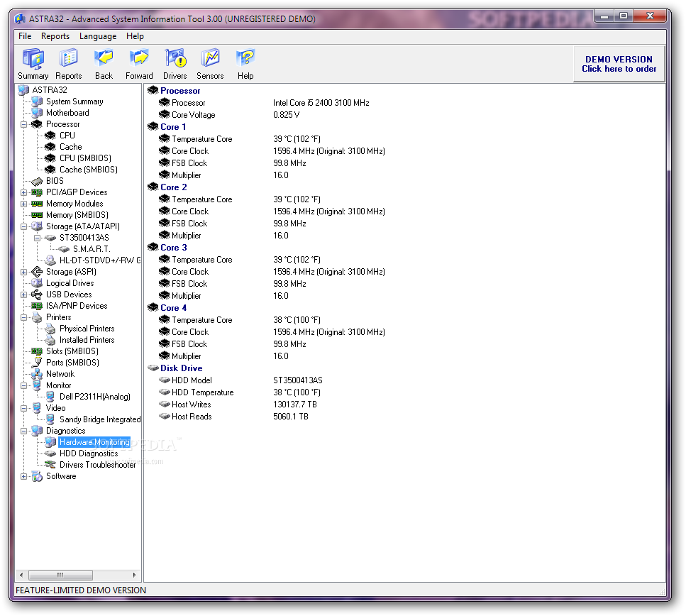Select the Motherboard icon in tree
Image resolution: width=686 pixels, height=616 pixels.
point(37,113)
